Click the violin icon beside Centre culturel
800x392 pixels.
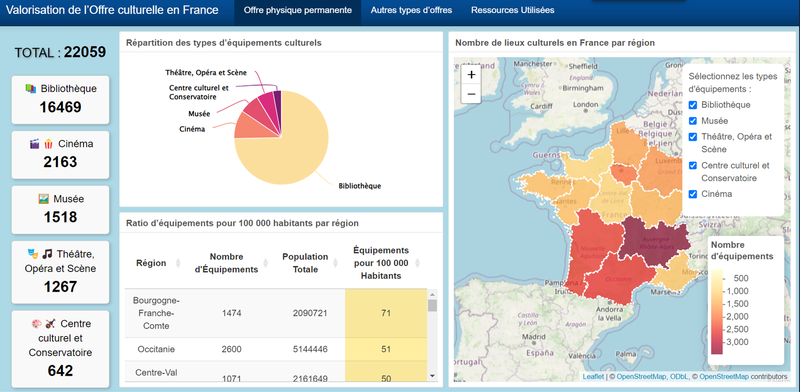(50, 324)
